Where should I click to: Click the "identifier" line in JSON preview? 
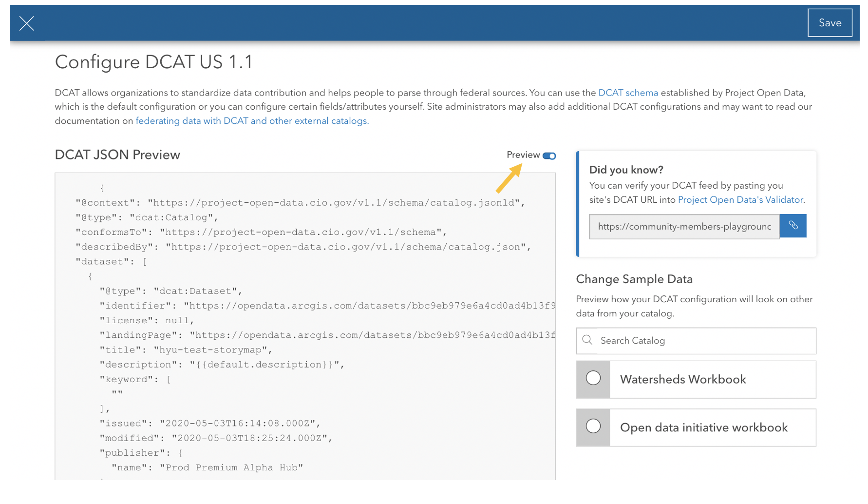click(x=326, y=306)
